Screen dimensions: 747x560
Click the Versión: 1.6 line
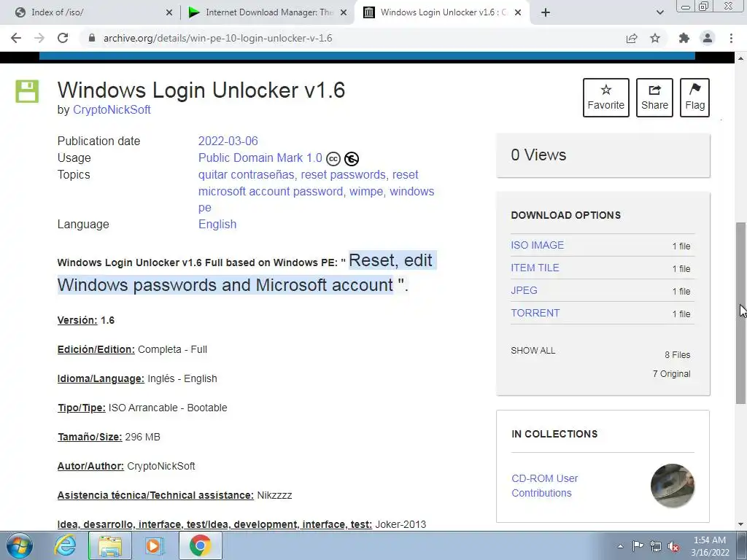tap(86, 320)
